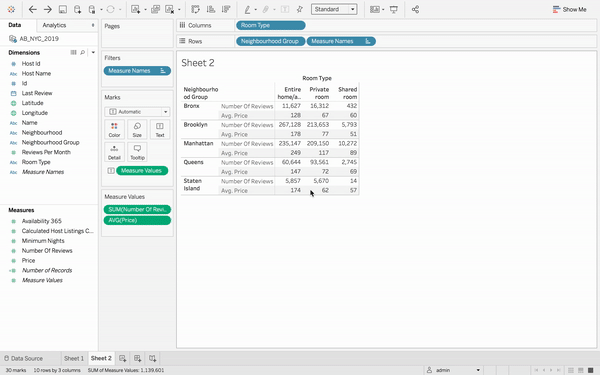Switch to the Analytics pane tab
Image resolution: width=600 pixels, height=375 pixels.
click(x=54, y=25)
